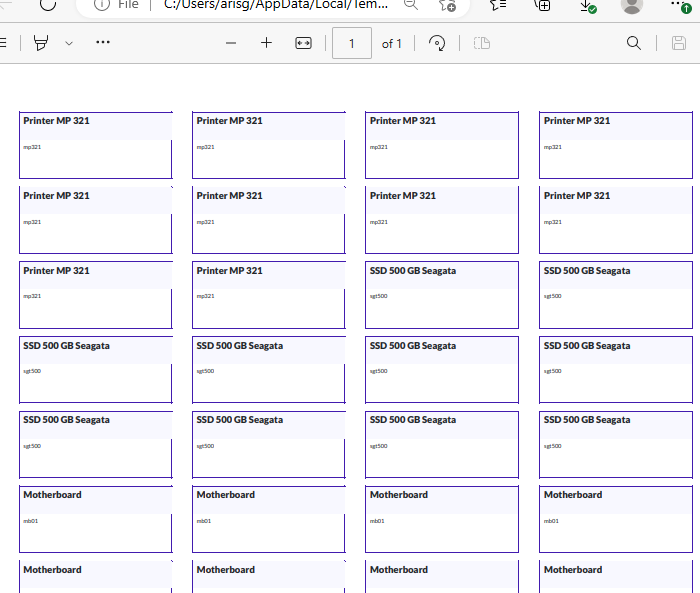View site information icon next to File
700x593 pixels.
(102, 5)
